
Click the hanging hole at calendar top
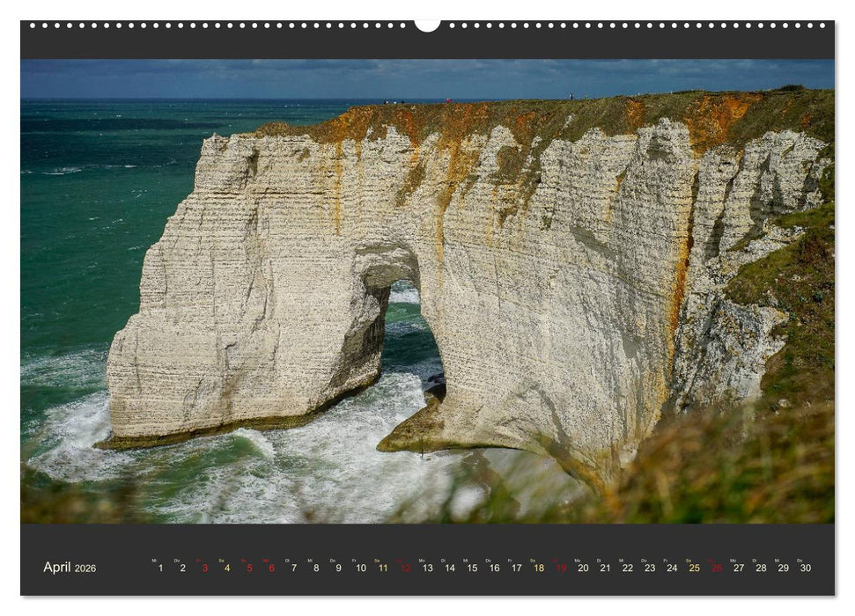(427, 25)
